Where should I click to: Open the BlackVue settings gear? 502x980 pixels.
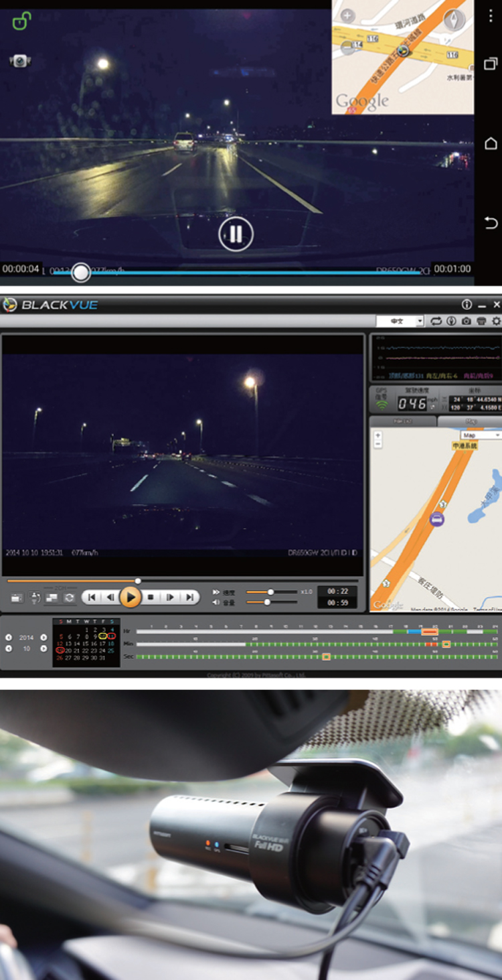[496, 322]
